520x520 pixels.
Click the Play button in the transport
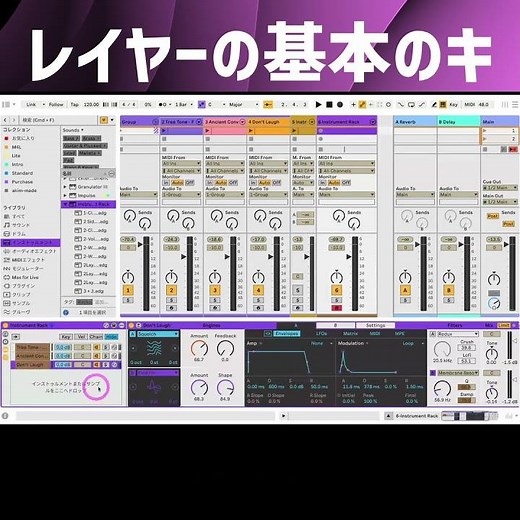click(318, 105)
